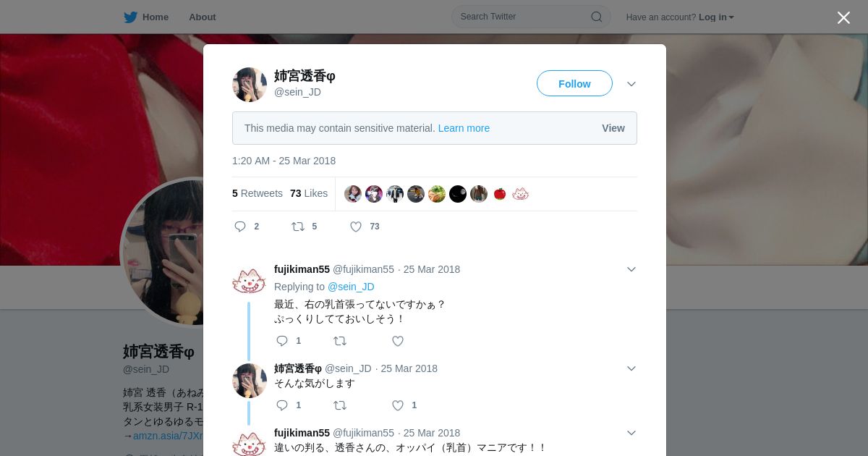Follow the account @sein_JD
This screenshot has height=456, width=868.
[574, 84]
